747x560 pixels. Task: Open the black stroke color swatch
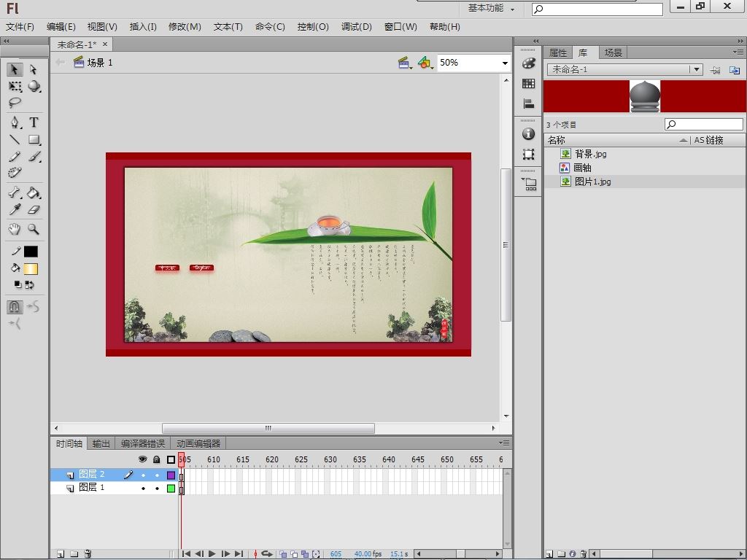pyautogui.click(x=31, y=251)
